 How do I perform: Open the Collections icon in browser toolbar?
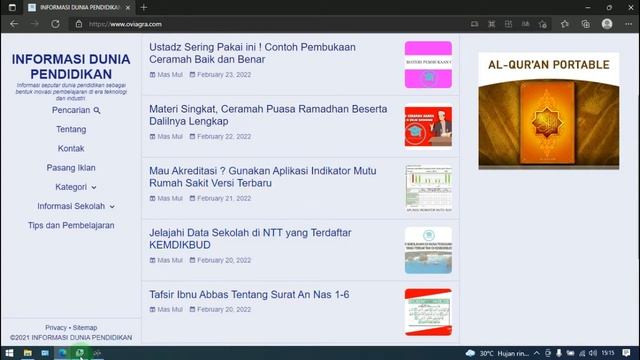[x=586, y=24]
